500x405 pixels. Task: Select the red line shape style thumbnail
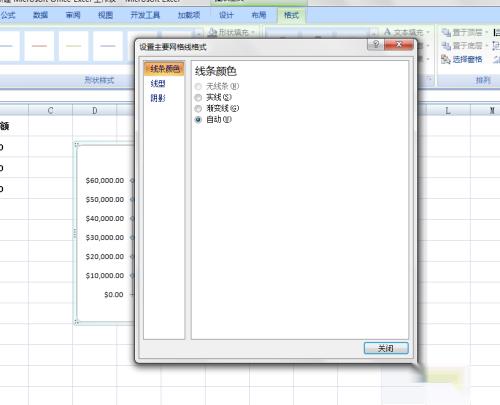click(x=39, y=46)
